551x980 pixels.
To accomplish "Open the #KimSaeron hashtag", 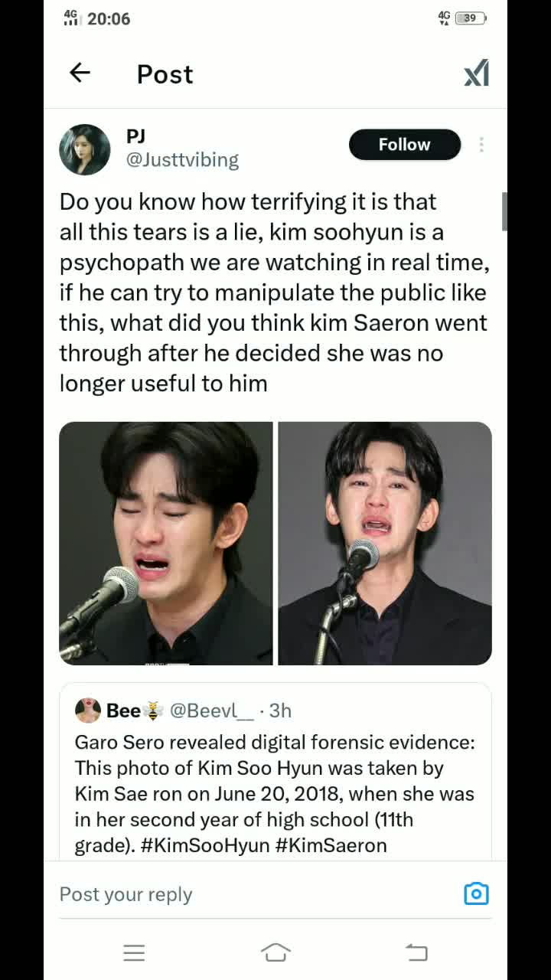I will point(331,845).
